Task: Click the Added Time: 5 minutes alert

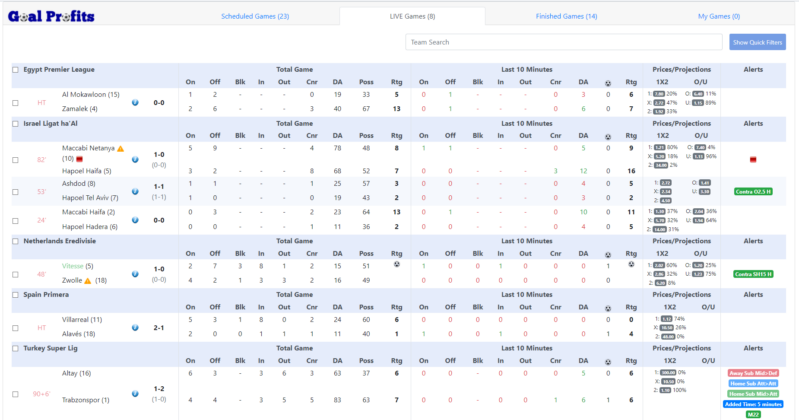Action: (753, 404)
